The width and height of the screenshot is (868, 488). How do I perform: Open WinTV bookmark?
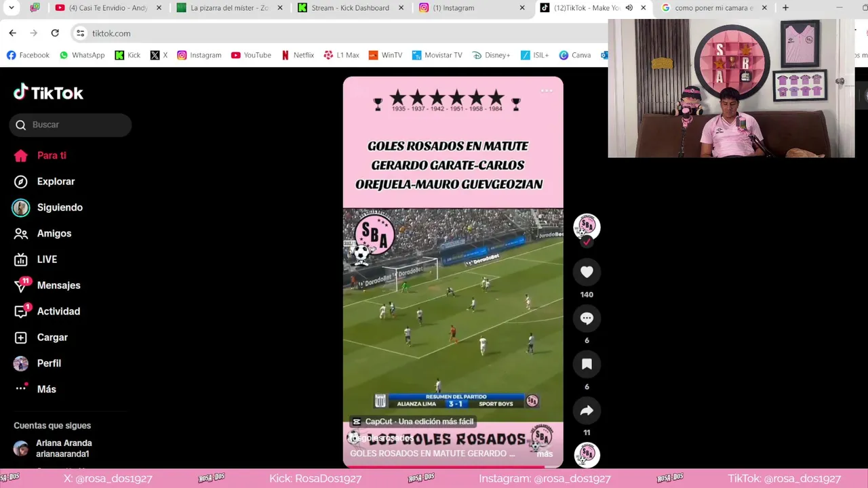pyautogui.click(x=385, y=55)
